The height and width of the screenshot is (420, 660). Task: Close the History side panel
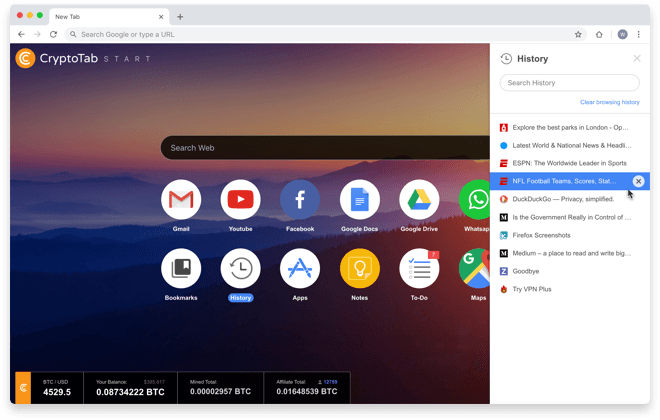[637, 59]
